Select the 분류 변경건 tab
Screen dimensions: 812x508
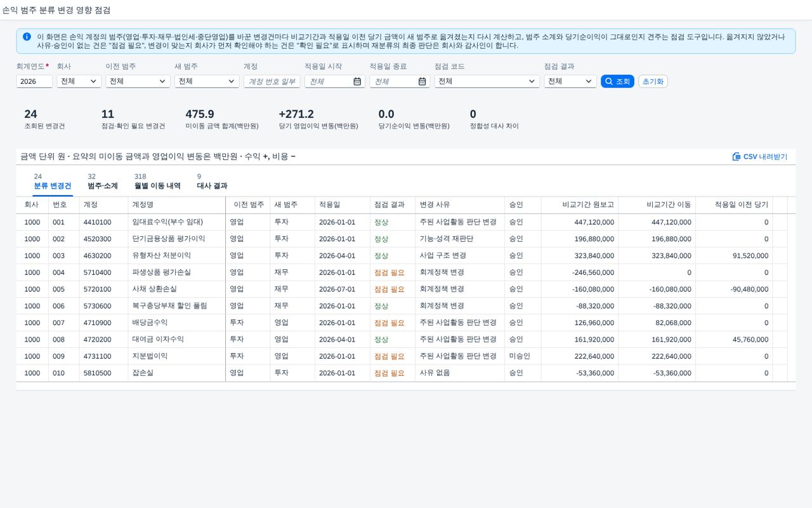[x=53, y=182]
